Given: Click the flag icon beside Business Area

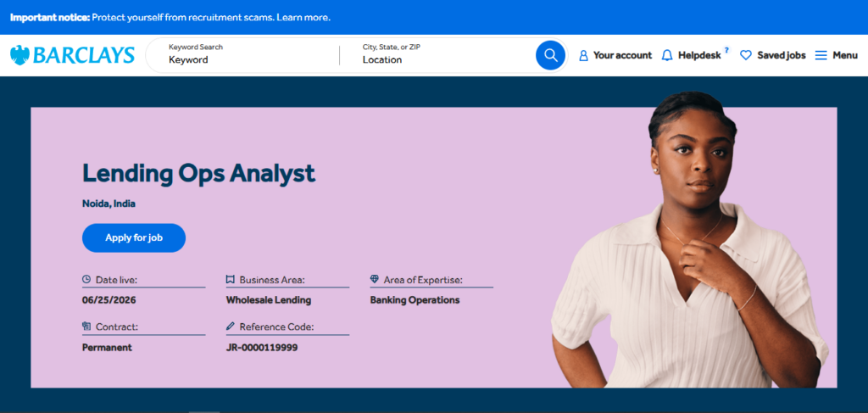Looking at the screenshot, I should [231, 280].
